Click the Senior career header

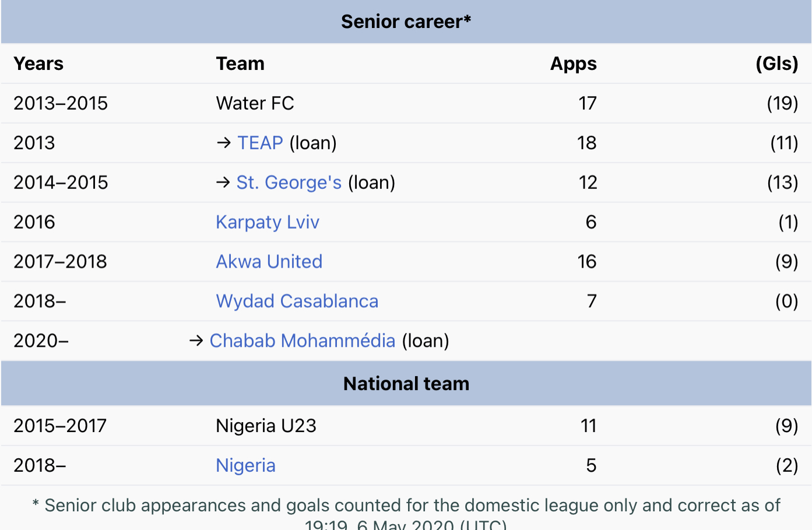coord(406,22)
